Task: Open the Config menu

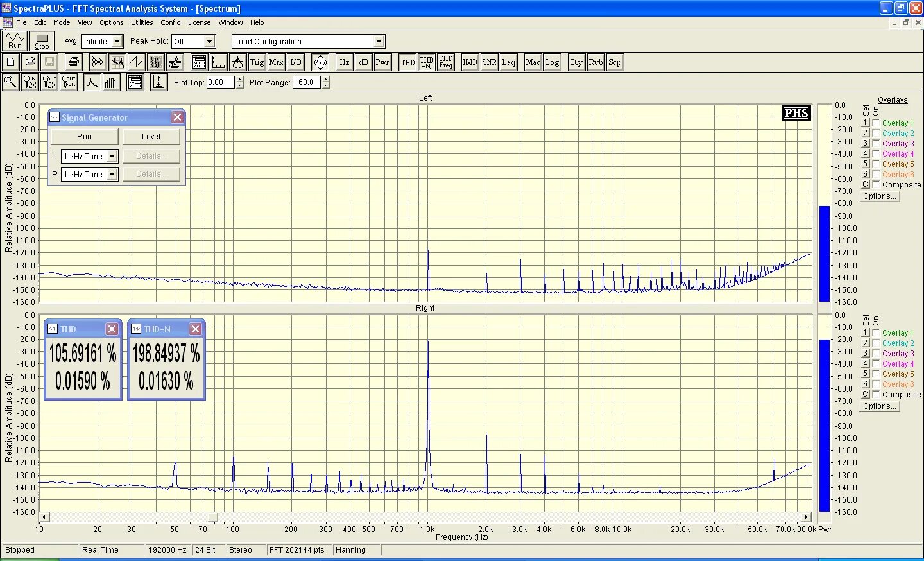Action: (x=171, y=22)
